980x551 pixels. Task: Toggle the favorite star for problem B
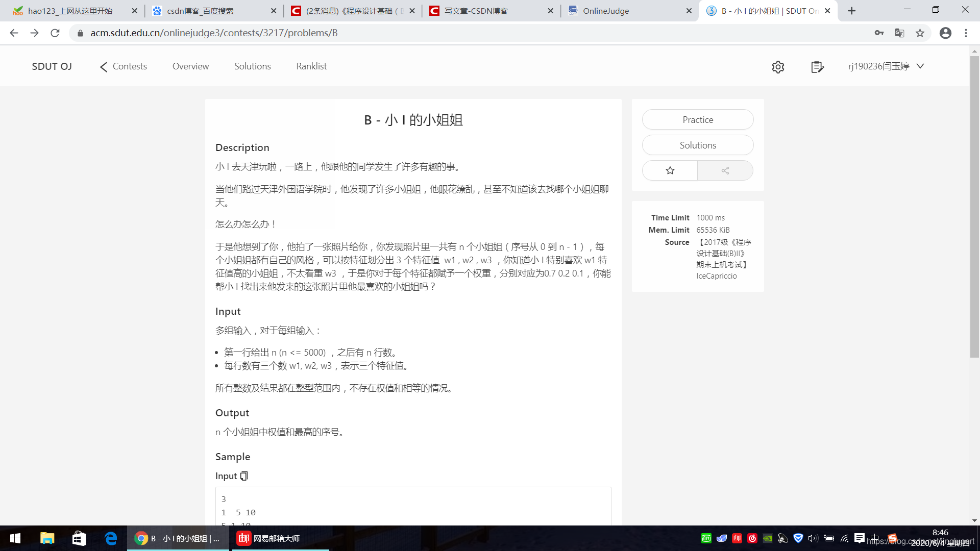pos(669,170)
